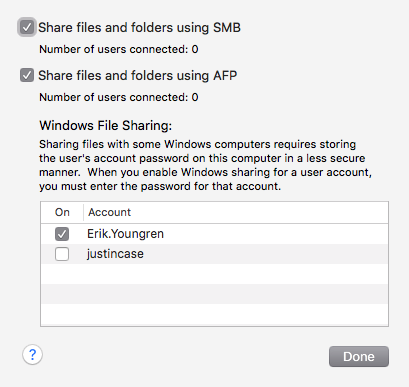This screenshot has height=387, width=409.
Task: Click the gray empty row in accounts table
Action: (214, 294)
